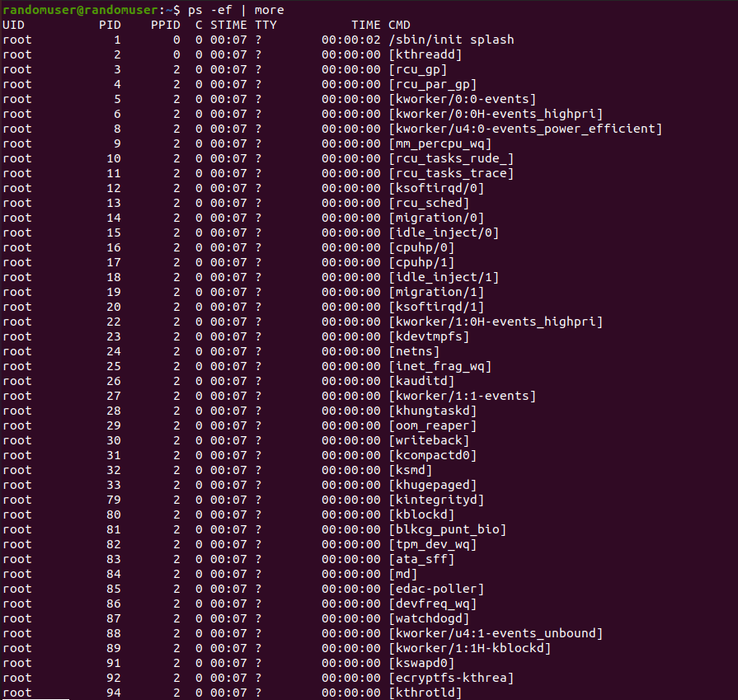The height and width of the screenshot is (700, 738).
Task: Click the UID column header
Action: 14,25
